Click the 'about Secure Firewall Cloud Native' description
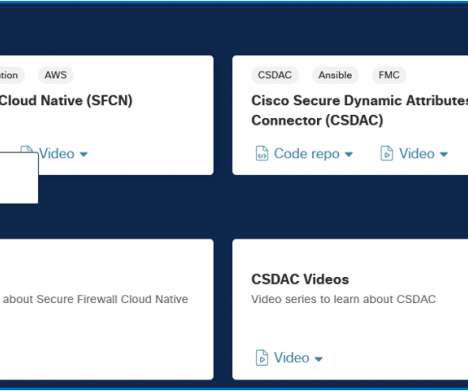The height and width of the screenshot is (391, 468). click(95, 299)
